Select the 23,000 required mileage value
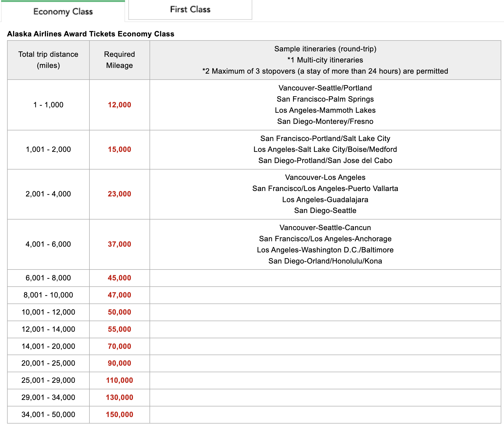This screenshot has width=504, height=426. (x=119, y=194)
